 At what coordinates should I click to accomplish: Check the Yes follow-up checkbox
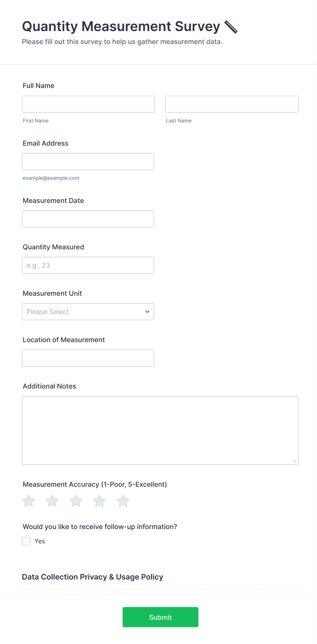point(26,541)
